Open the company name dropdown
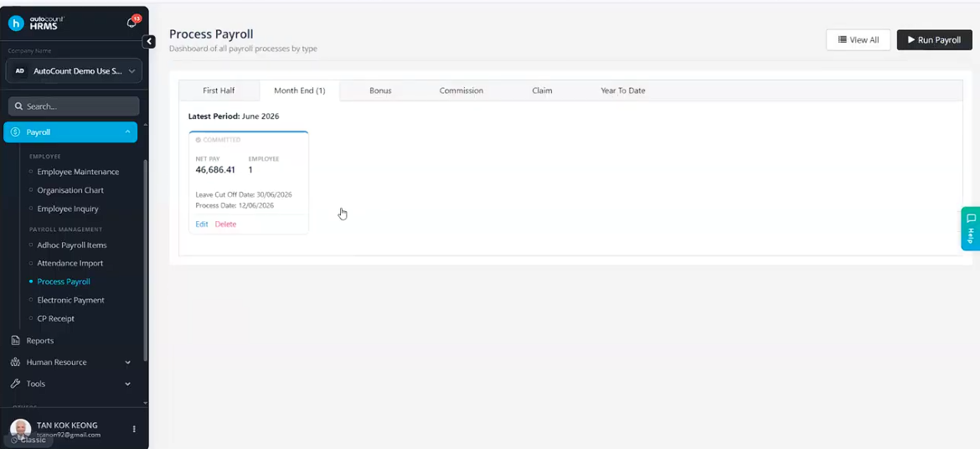Screen dimensions: 980x449 click(74, 71)
